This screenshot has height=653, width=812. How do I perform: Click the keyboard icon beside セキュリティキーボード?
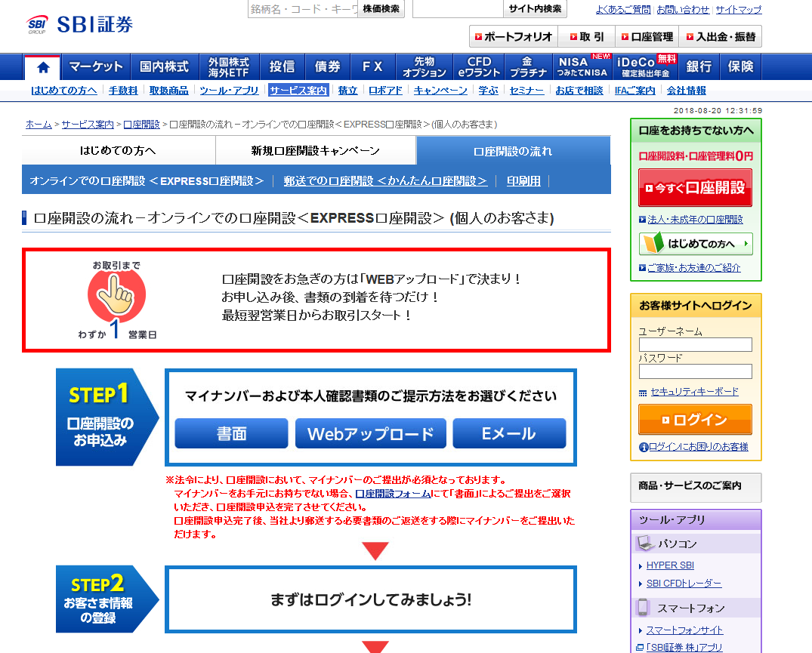click(643, 393)
